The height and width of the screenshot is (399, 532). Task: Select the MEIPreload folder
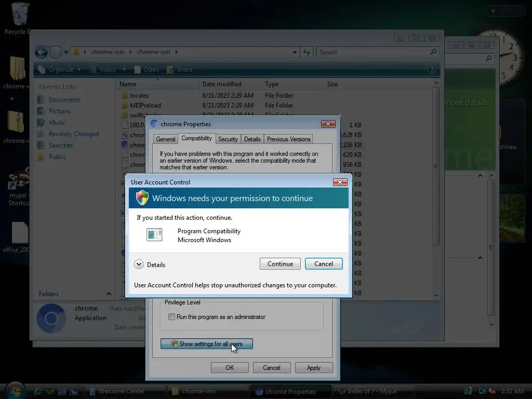point(145,105)
